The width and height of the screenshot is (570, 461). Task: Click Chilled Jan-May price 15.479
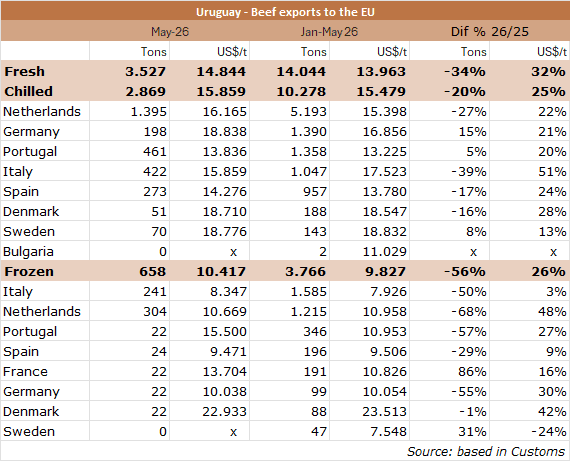pyautogui.click(x=381, y=91)
